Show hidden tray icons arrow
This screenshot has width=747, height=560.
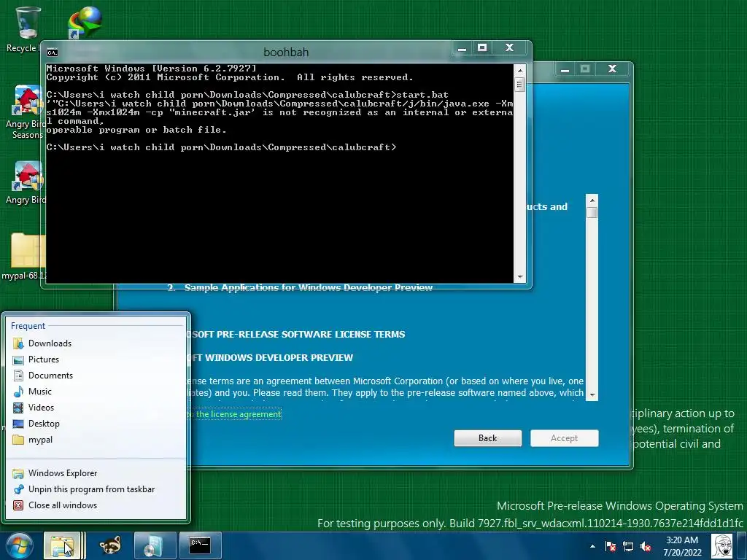point(592,547)
